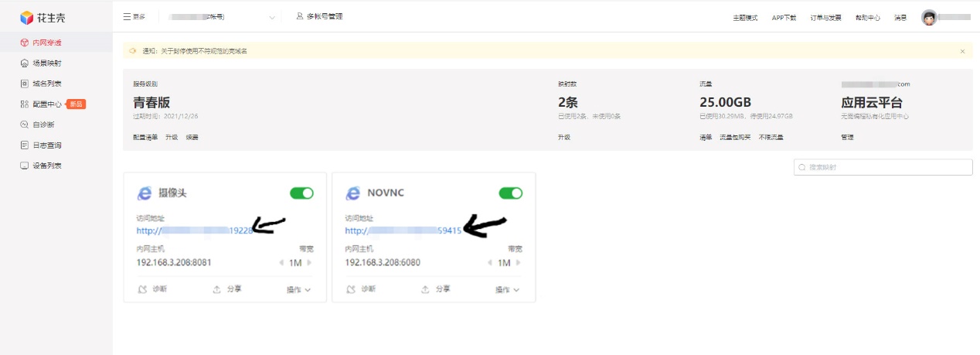Click 流量包购买 under 流量
Screen dimensions: 980x355
[x=735, y=137]
